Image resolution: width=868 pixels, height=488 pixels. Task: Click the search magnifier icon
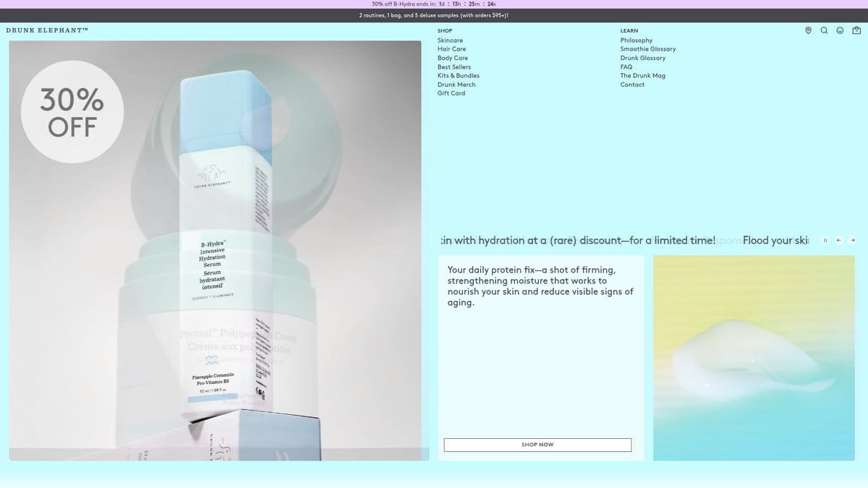point(824,30)
